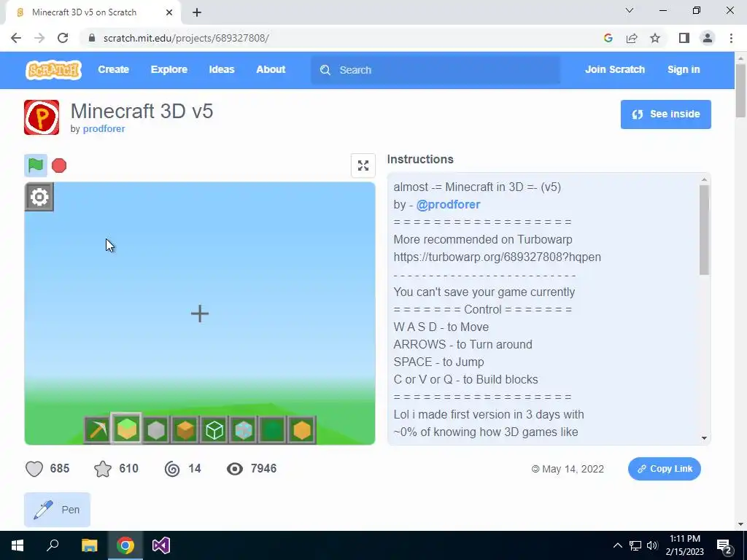Open the Explore page
This screenshot has height=560, width=747.
169,69
